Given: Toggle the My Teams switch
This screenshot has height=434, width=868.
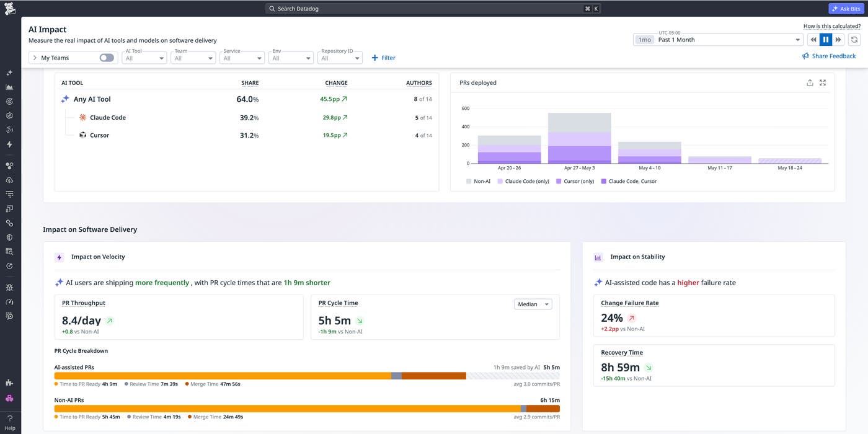Looking at the screenshot, I should point(107,58).
